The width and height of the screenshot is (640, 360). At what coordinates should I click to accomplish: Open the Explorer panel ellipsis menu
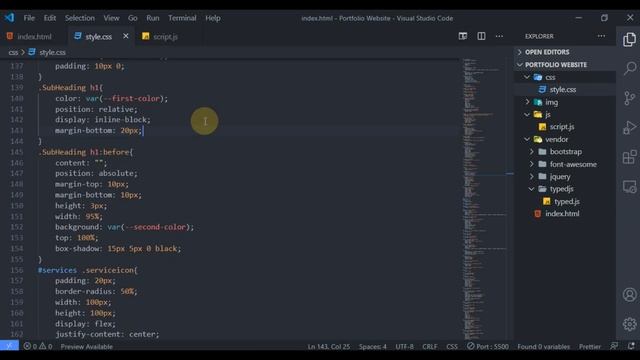pyautogui.click(x=601, y=36)
